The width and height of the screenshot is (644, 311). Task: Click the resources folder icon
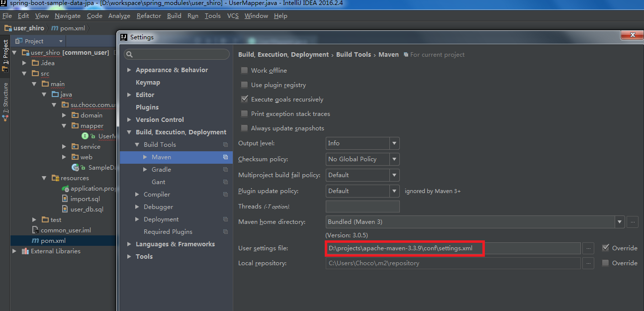(x=55, y=178)
